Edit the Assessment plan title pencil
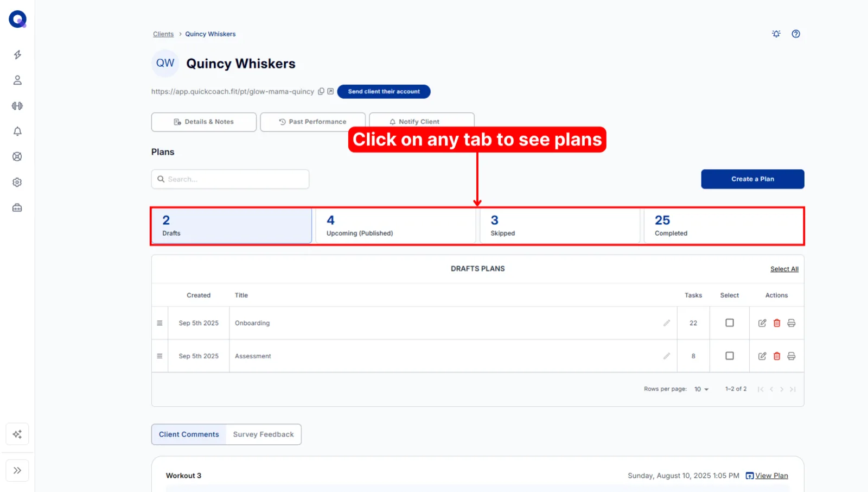 point(667,356)
